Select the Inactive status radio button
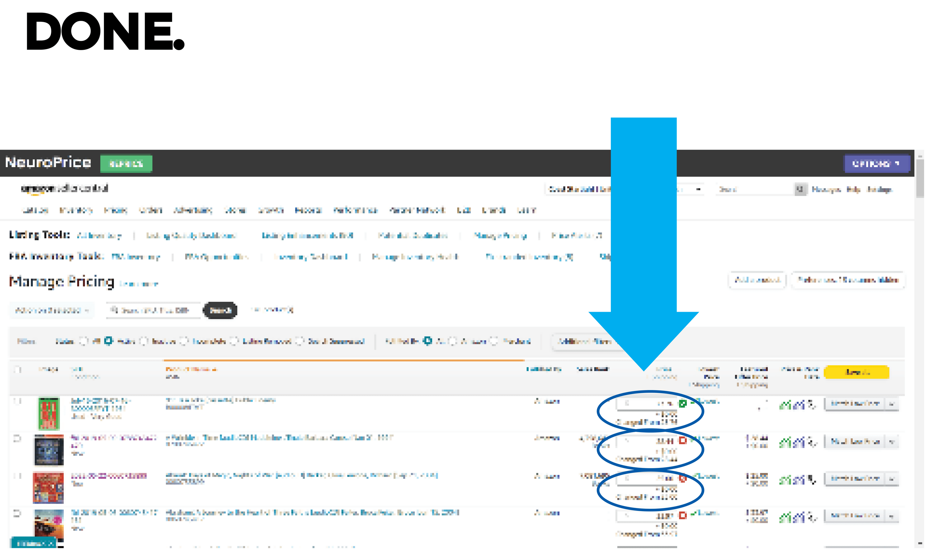The height and width of the screenshot is (560, 934). point(144,341)
